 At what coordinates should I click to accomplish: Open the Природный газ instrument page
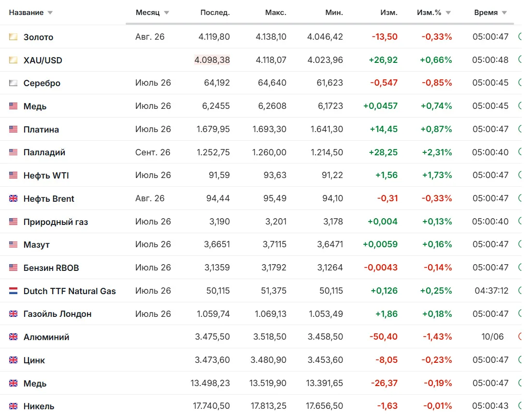(56, 222)
